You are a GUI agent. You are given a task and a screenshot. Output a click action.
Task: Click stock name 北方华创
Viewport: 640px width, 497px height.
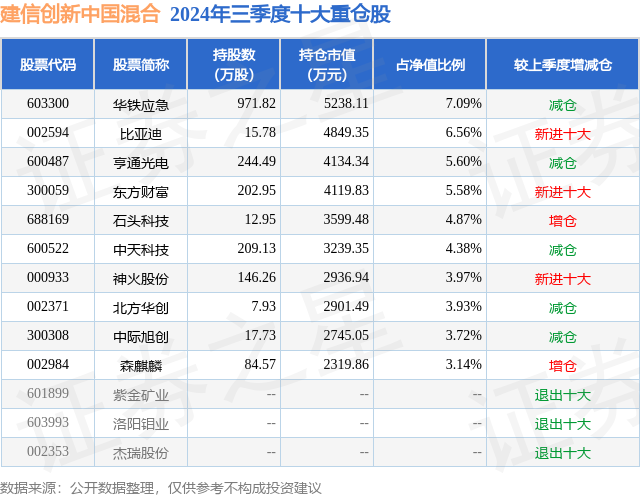(141, 308)
